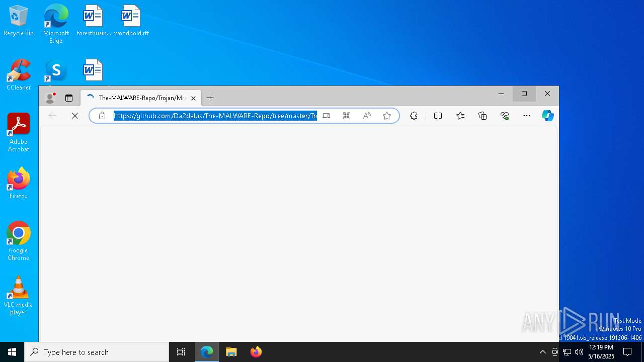This screenshot has height=362, width=644.
Task: Click the GitHub URL in address bar
Action: point(215,116)
